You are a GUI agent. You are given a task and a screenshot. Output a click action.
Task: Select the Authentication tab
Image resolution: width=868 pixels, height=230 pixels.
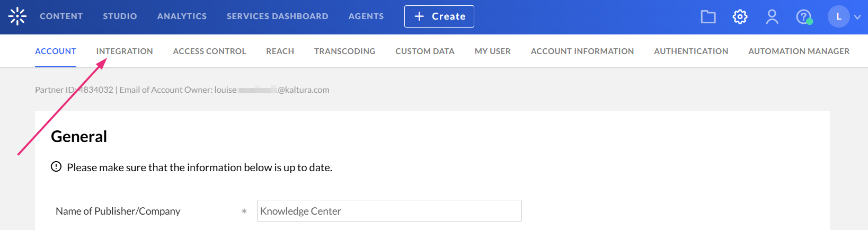(690, 51)
